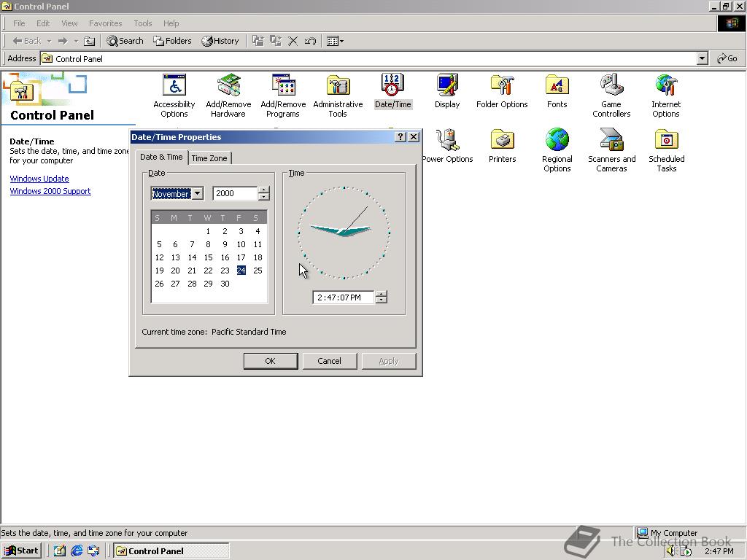This screenshot has width=747, height=560.
Task: Switch to the Time Zone tab
Action: click(x=209, y=158)
